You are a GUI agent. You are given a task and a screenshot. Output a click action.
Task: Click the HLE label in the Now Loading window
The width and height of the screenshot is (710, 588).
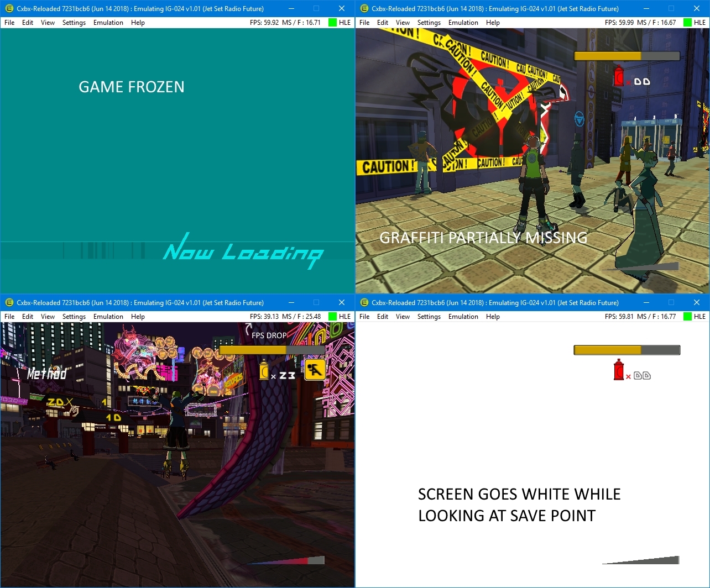click(x=344, y=23)
